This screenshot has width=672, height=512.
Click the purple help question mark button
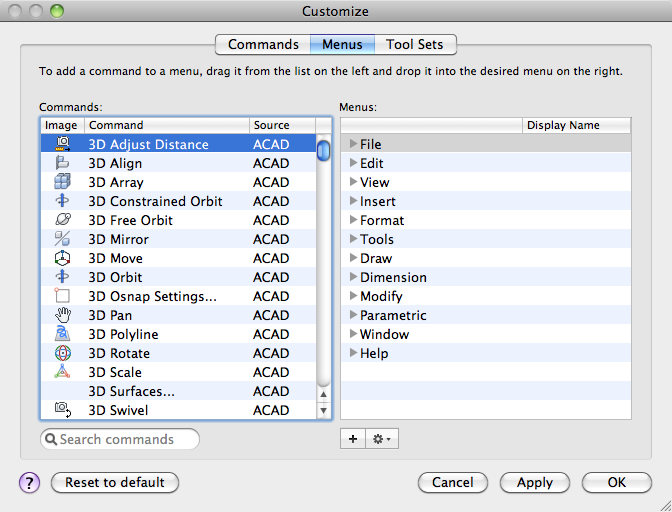click(x=30, y=483)
